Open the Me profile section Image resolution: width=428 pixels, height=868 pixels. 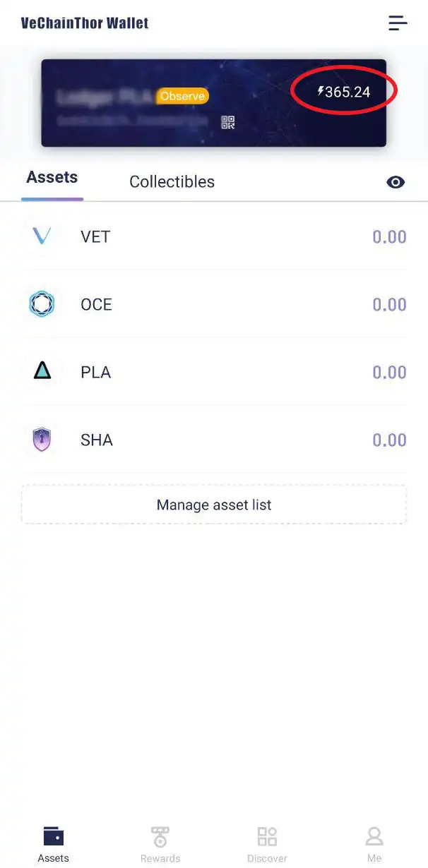(x=374, y=843)
